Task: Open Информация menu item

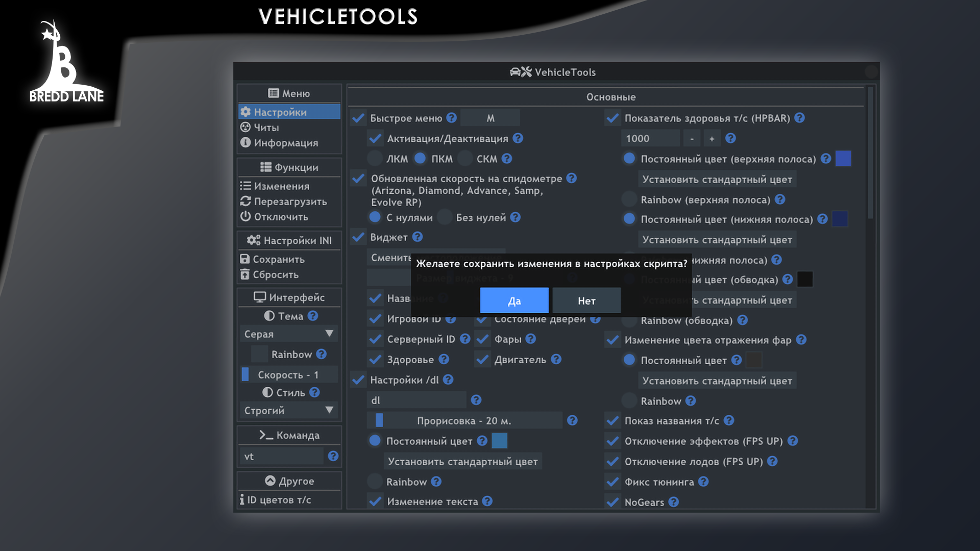Action: click(289, 143)
